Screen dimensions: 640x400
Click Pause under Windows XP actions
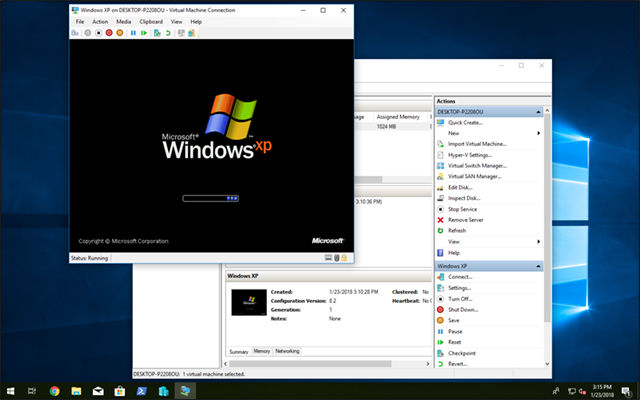tap(455, 331)
